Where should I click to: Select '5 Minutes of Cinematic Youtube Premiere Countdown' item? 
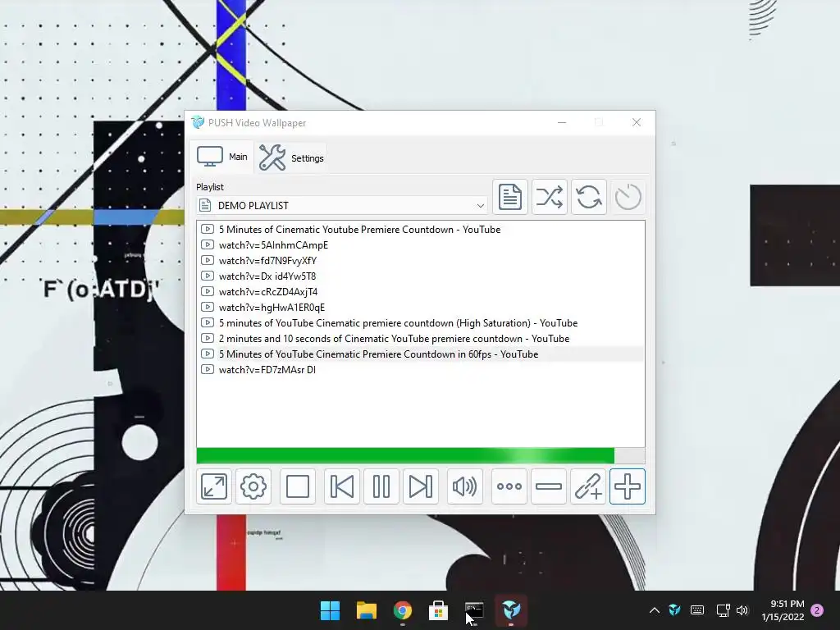[421, 230]
